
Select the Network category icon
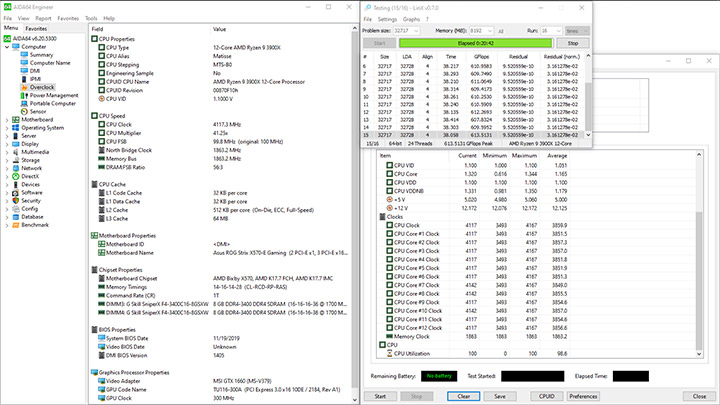(16, 168)
